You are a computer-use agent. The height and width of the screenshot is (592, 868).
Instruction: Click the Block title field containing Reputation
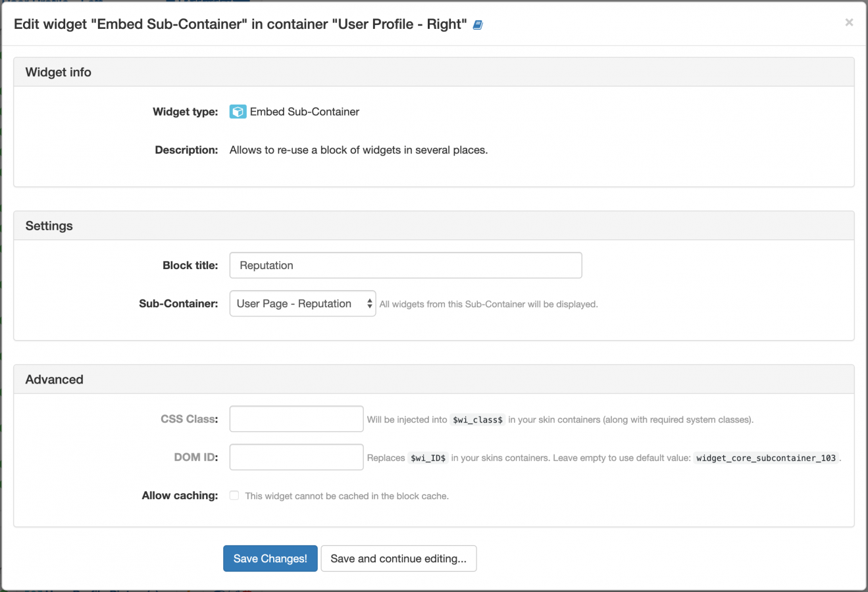[405, 265]
